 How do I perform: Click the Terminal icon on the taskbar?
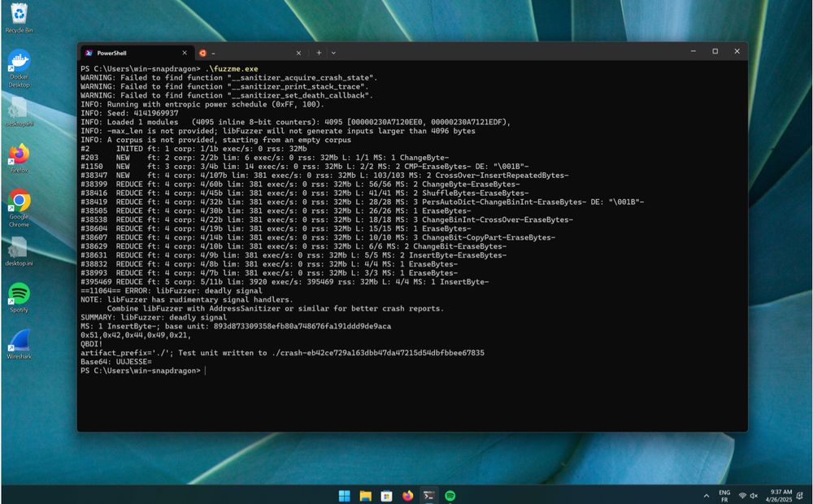point(428,496)
